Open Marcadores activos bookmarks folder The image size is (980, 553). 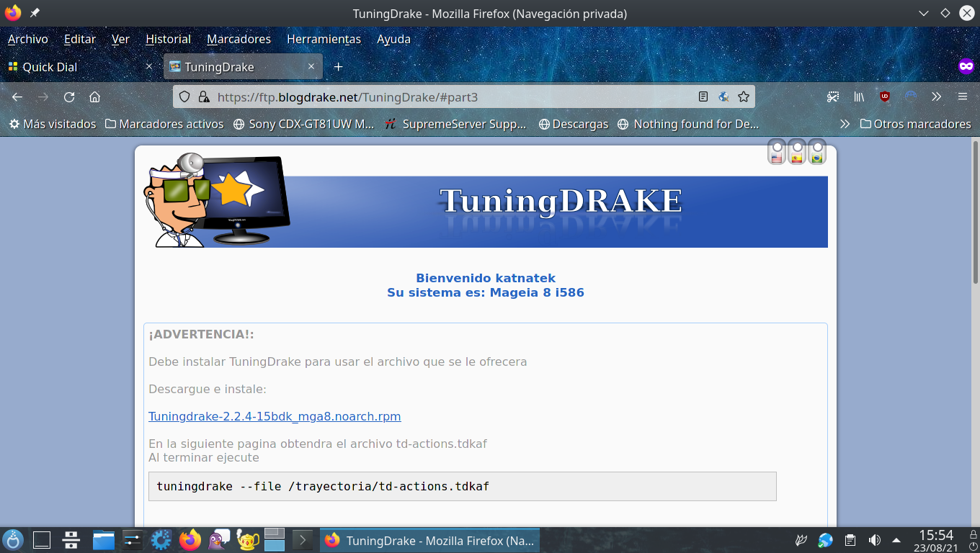click(164, 124)
